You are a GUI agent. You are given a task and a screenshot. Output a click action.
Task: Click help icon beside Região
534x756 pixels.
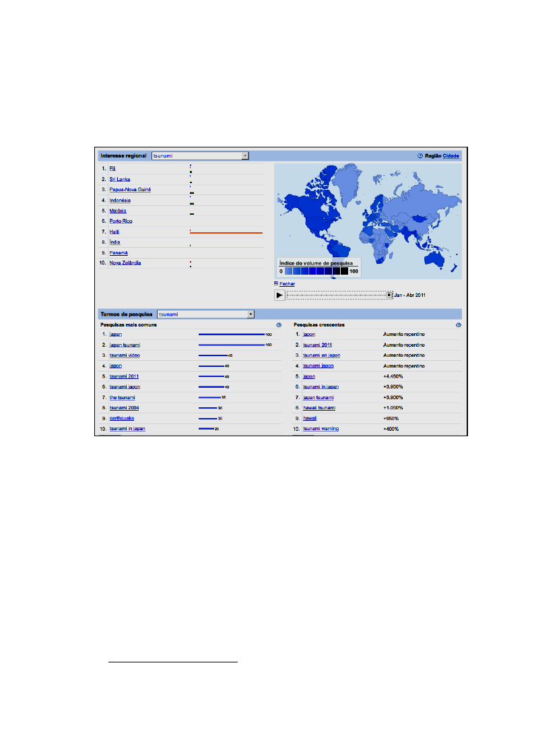(x=420, y=156)
